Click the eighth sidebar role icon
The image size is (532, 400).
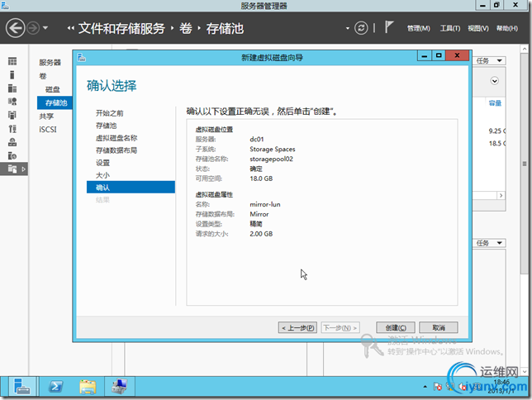point(12,156)
